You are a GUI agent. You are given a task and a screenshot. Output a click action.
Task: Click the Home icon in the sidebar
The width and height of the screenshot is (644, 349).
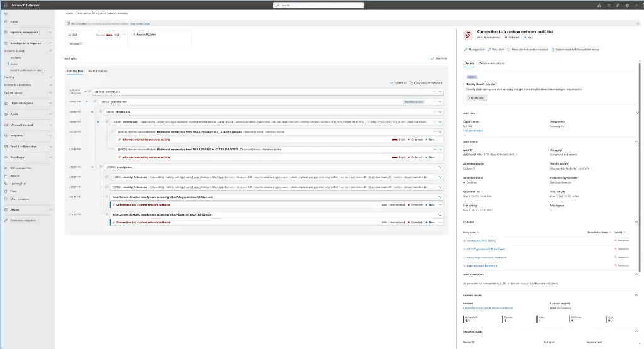click(6, 21)
